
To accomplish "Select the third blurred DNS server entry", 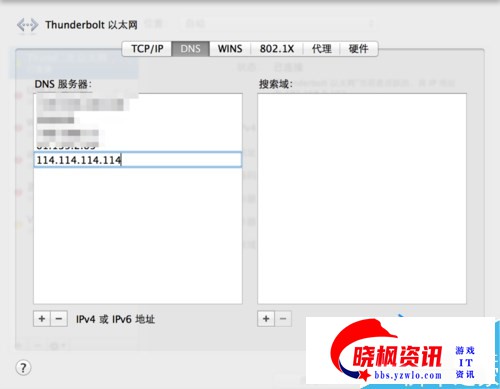I will [x=68, y=133].
